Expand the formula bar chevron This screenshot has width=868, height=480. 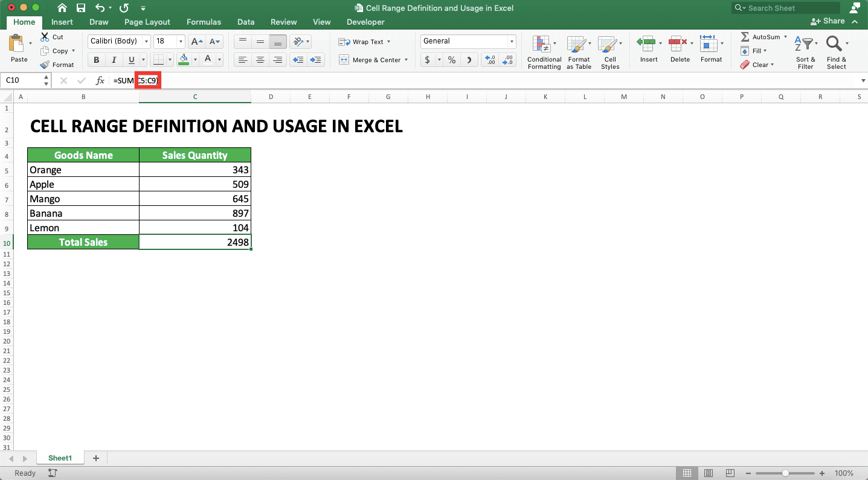863,80
